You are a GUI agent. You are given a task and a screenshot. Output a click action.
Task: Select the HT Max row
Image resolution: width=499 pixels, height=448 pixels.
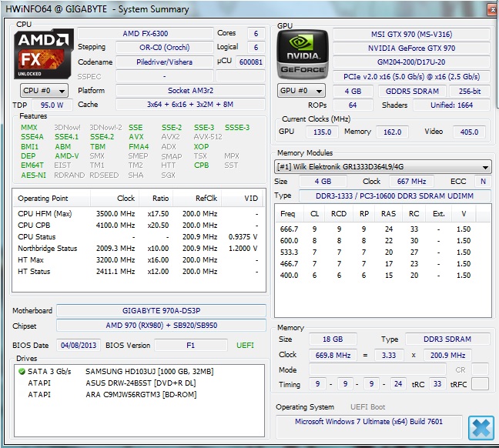(x=139, y=260)
